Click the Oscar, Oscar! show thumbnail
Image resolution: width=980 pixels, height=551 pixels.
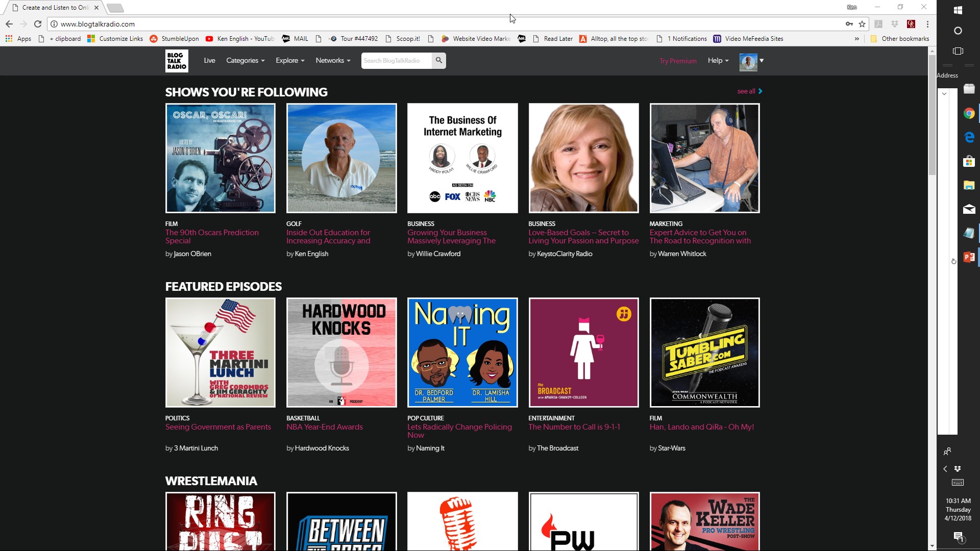click(220, 158)
